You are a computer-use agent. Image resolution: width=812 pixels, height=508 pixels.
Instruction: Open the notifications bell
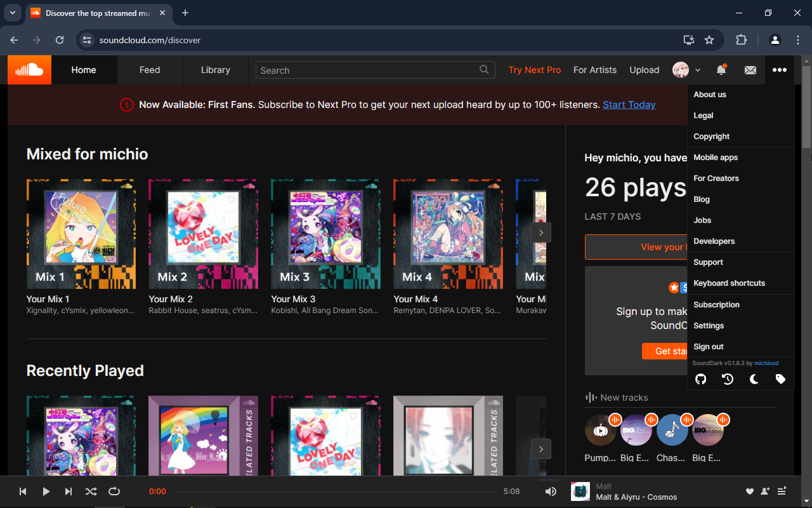click(x=721, y=70)
